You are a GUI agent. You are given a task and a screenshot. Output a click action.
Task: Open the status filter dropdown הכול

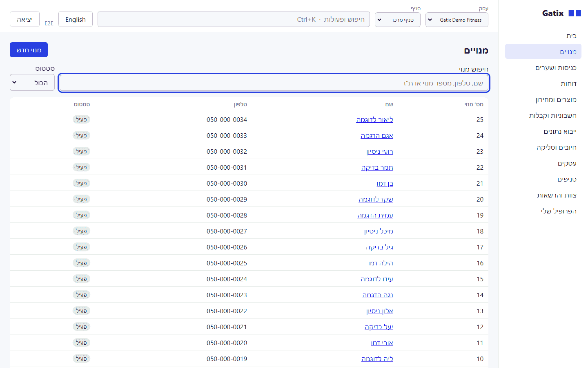[32, 83]
